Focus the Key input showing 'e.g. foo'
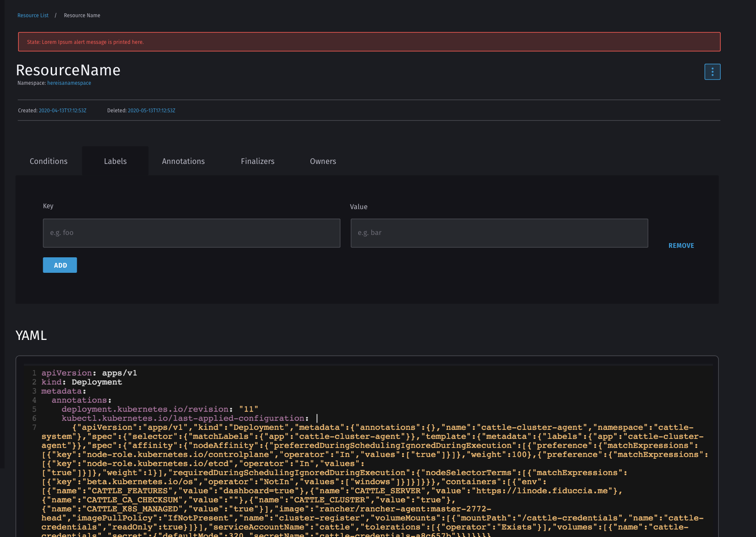Viewport: 756px width, 537px height. pyautogui.click(x=191, y=233)
